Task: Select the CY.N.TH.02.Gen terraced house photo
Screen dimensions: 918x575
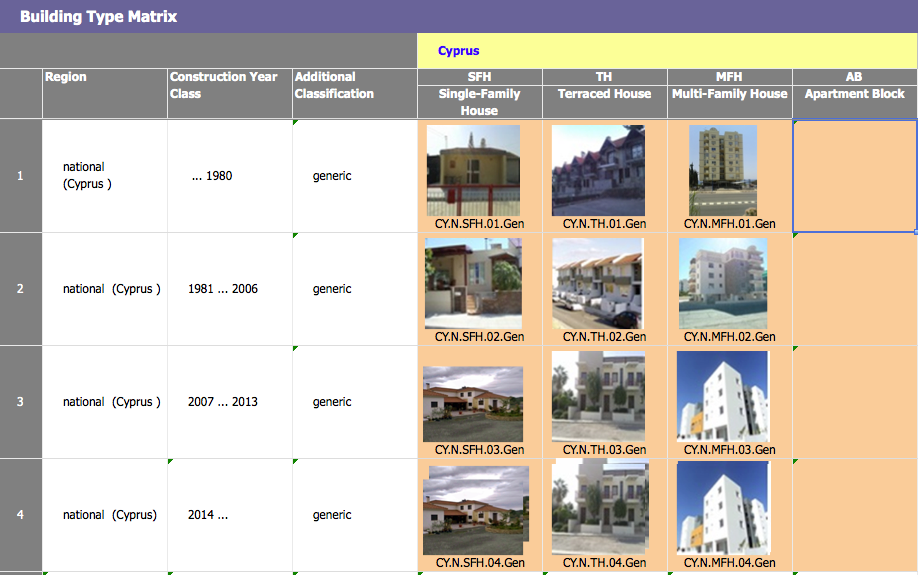Action: pyautogui.click(x=598, y=283)
